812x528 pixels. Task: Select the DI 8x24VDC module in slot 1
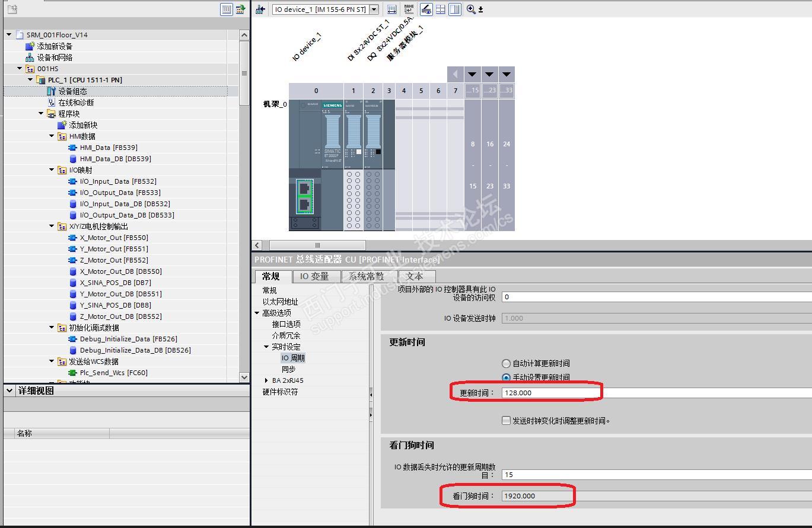[353, 164]
